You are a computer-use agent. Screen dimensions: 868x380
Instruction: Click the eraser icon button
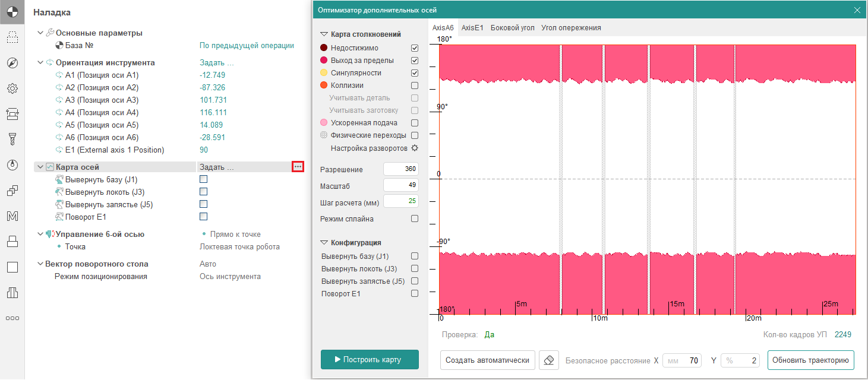(x=549, y=360)
